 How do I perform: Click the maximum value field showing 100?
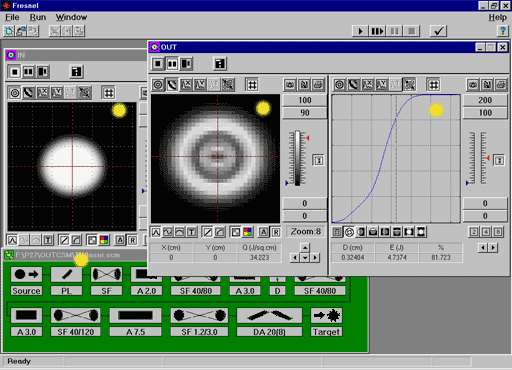coord(305,100)
